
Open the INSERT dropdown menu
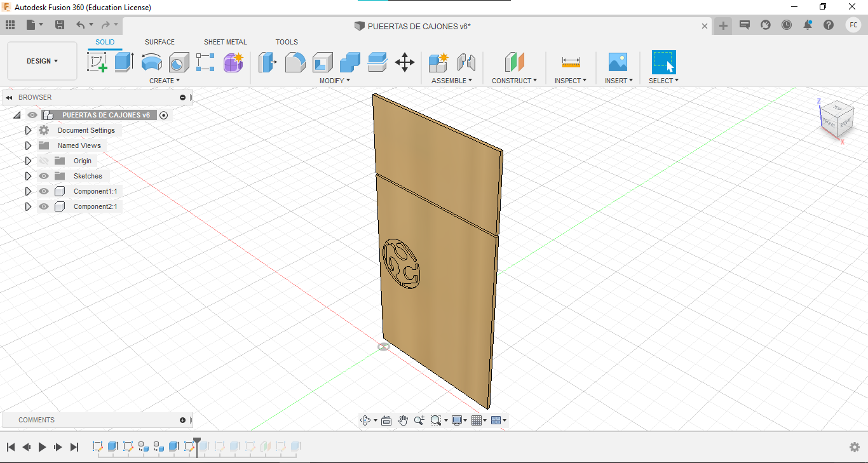coord(619,81)
